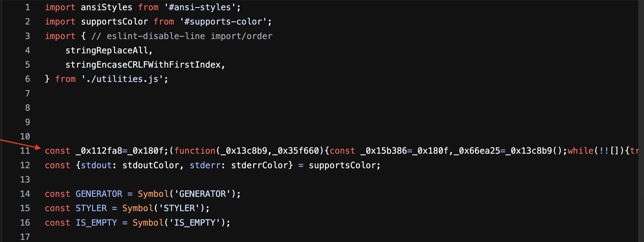
Task: Click the empty line 8 in editor
Action: click(200, 108)
